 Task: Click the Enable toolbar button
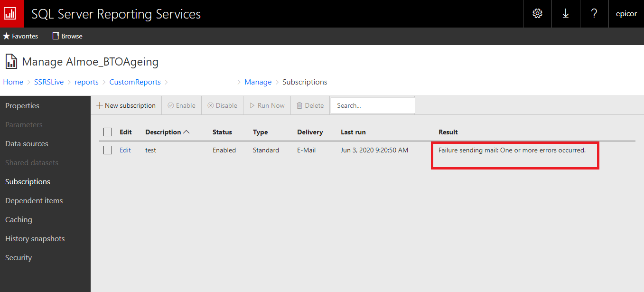tap(181, 105)
